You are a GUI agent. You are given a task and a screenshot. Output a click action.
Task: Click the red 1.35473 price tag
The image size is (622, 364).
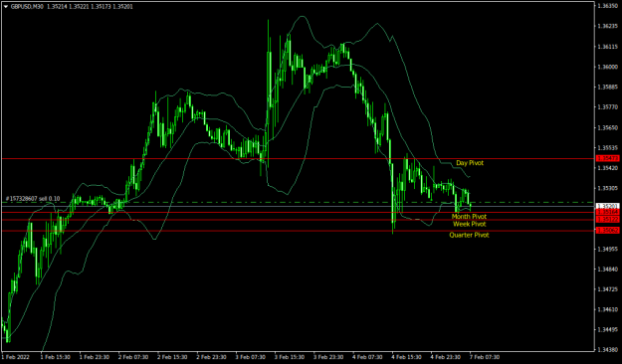coord(608,158)
